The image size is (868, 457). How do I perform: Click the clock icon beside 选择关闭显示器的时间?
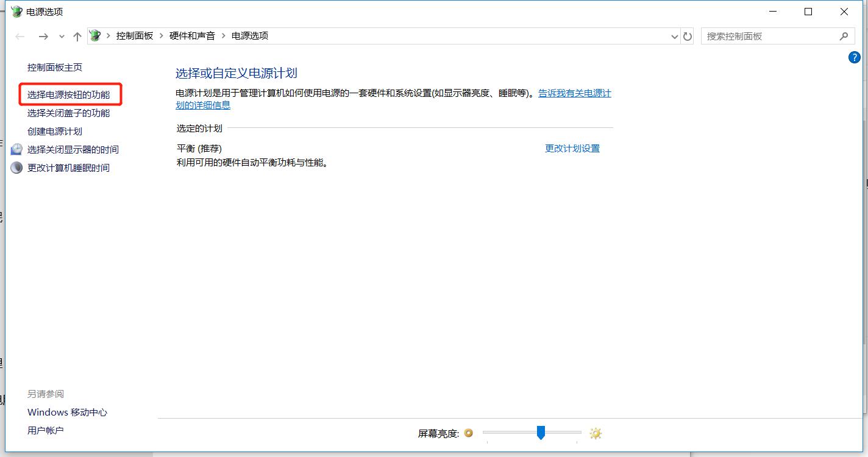point(16,149)
